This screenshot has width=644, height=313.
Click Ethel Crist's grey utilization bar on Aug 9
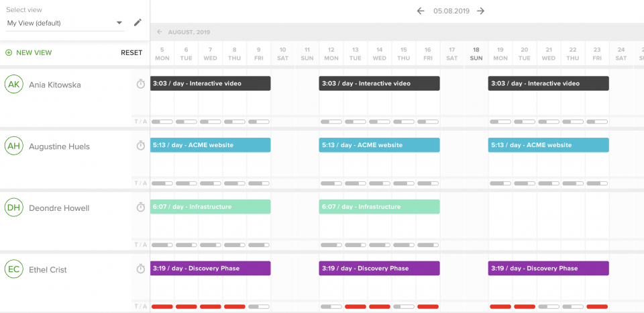259,307
